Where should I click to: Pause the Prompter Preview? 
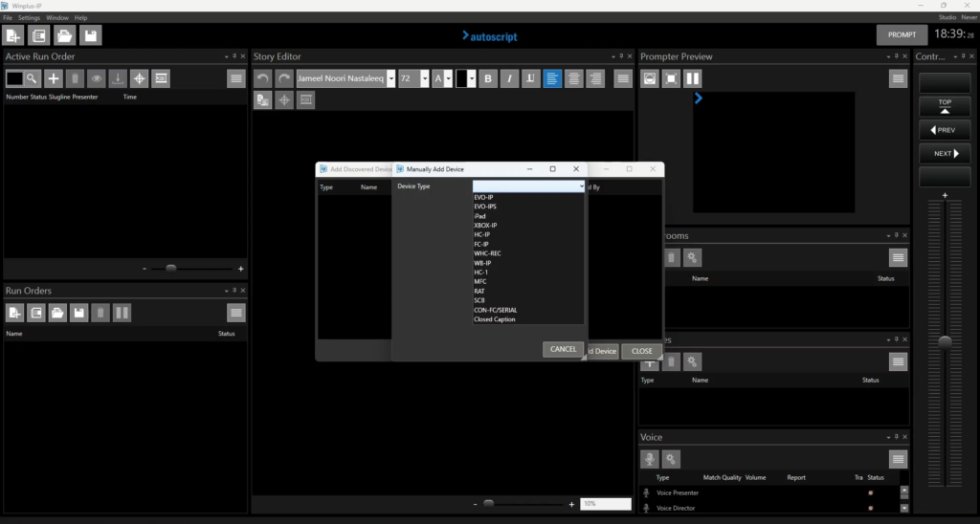click(693, 78)
